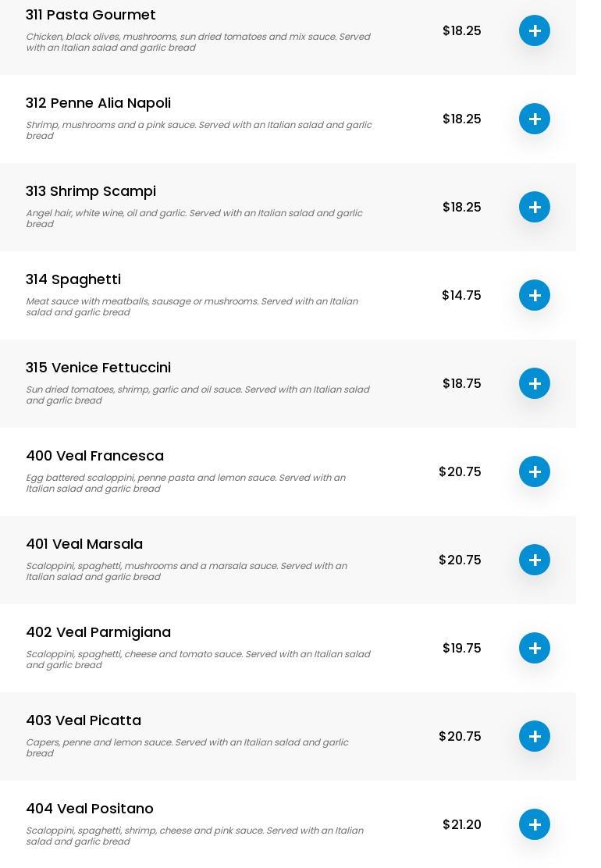Click plus button for 403 Veal Picatta
Screen dimensions: 601x868
pos(535,736)
